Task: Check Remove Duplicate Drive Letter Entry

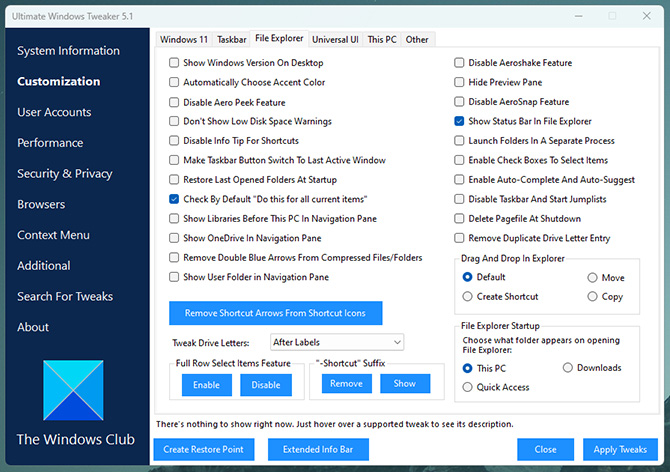Action: (x=459, y=238)
